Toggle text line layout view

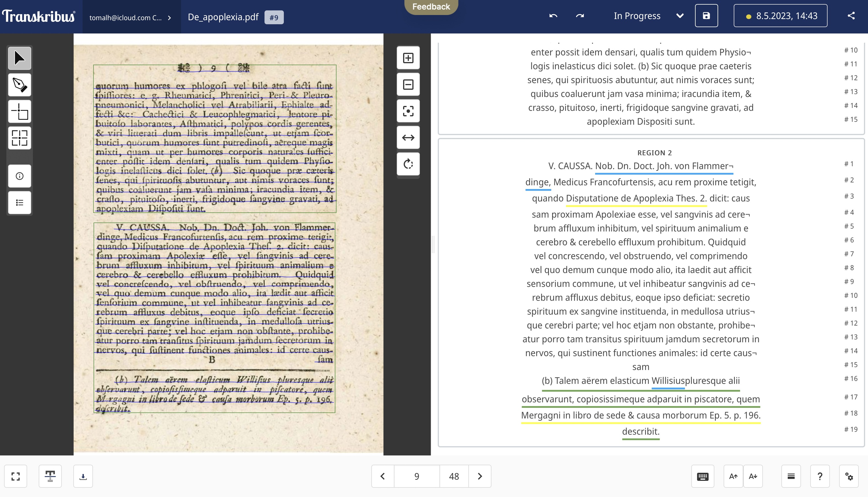(50, 476)
